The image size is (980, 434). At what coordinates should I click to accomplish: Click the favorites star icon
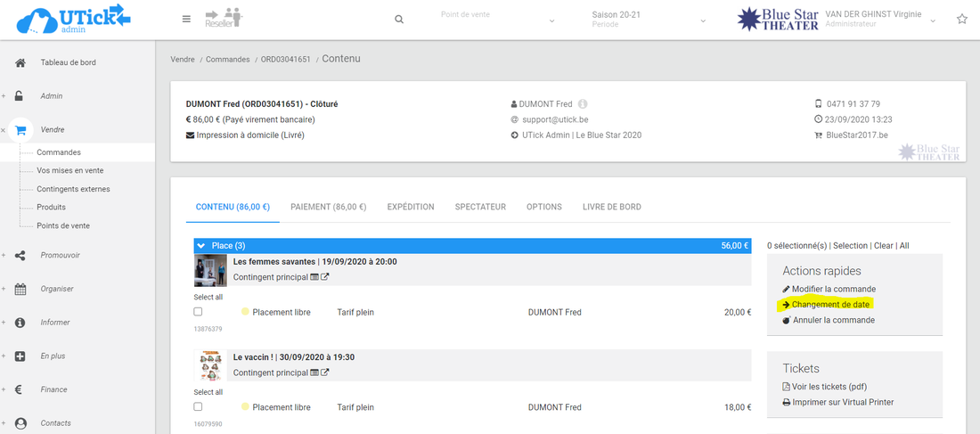tap(962, 19)
